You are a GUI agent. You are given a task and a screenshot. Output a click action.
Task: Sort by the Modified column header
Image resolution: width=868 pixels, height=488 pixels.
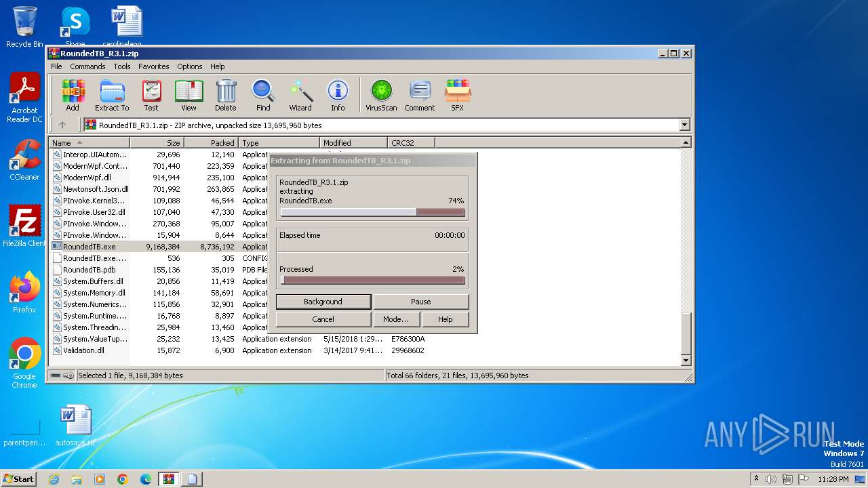coord(353,143)
